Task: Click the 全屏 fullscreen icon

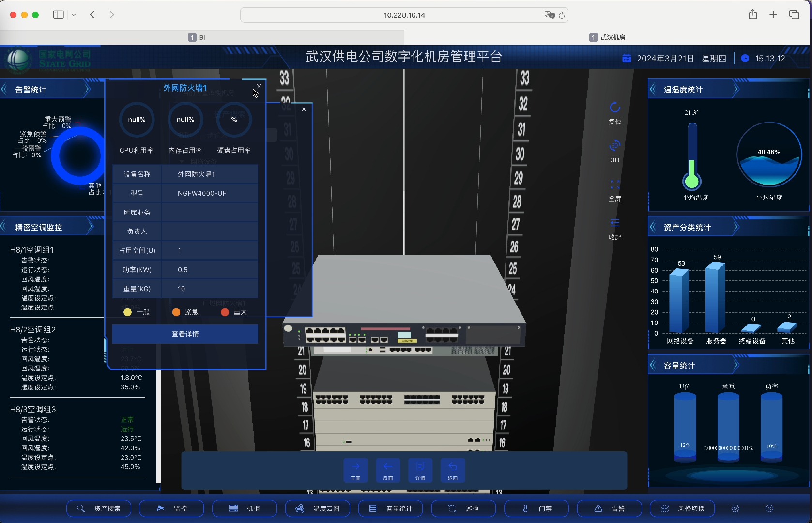Action: (x=615, y=185)
